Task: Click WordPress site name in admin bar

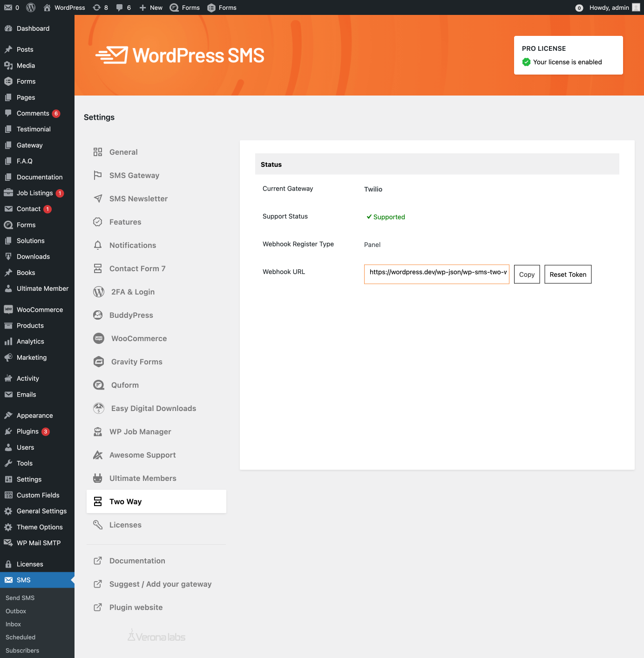Action: pos(65,7)
